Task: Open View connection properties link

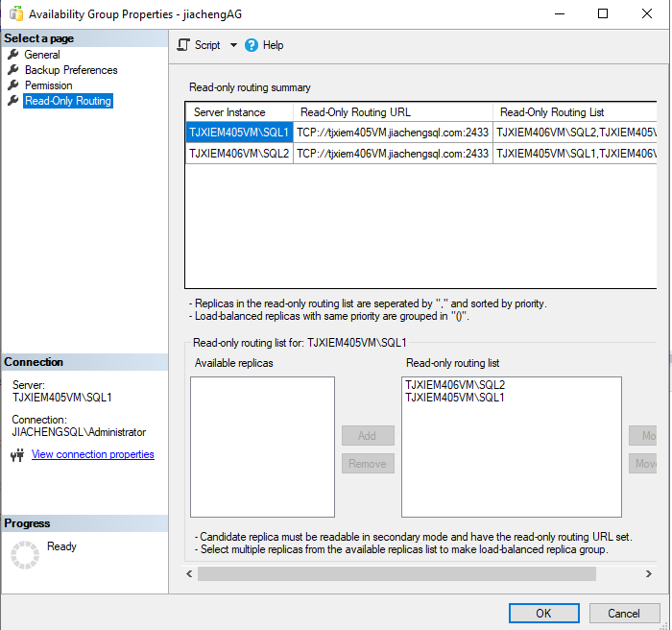Action: coord(93,454)
